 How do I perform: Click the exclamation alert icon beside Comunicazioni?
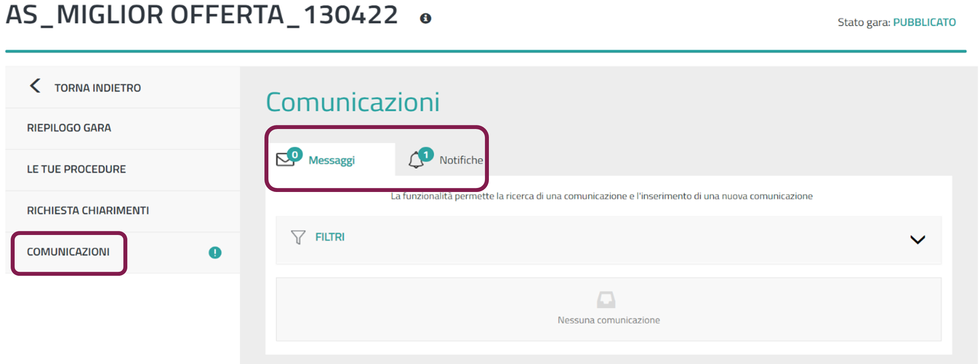[x=215, y=253]
